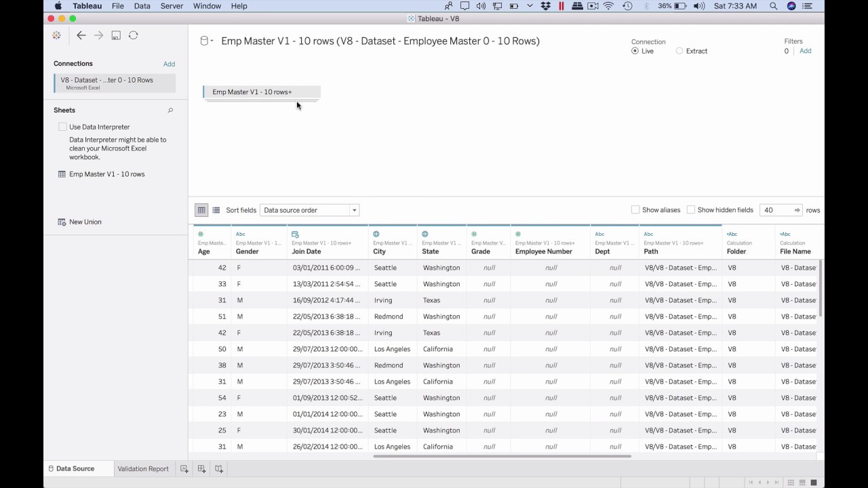Open the Tableau menu
The image size is (868, 488).
pyautogui.click(x=87, y=6)
